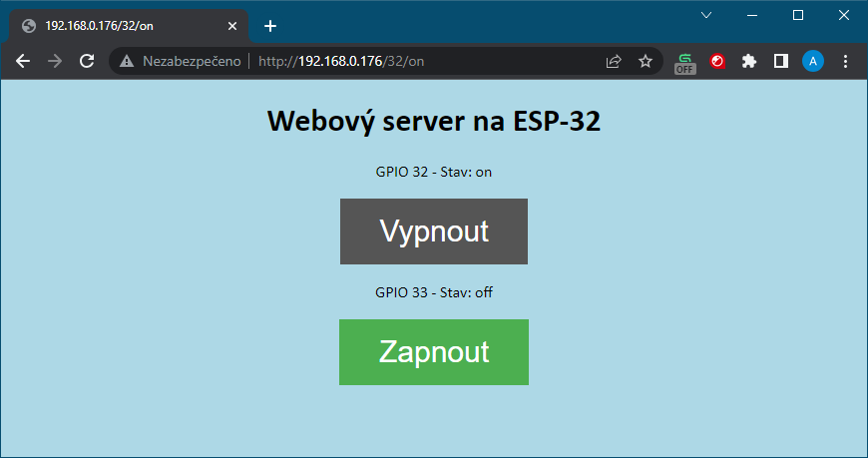
Task: Close the browser window
Action: point(844,15)
